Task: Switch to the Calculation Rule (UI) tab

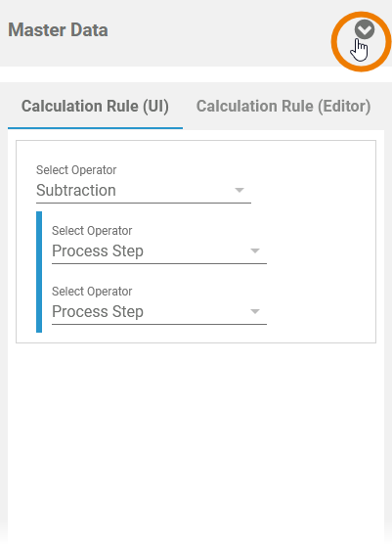Action: [x=95, y=106]
